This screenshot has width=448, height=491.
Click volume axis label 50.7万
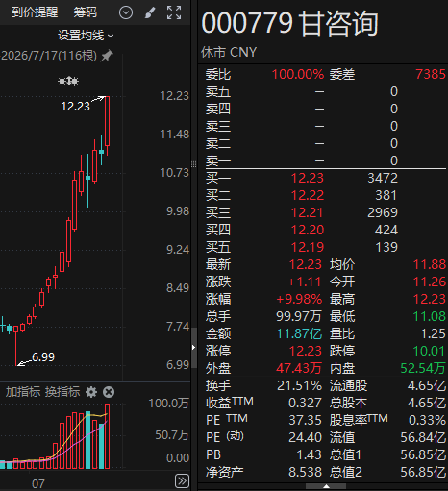coord(172,435)
